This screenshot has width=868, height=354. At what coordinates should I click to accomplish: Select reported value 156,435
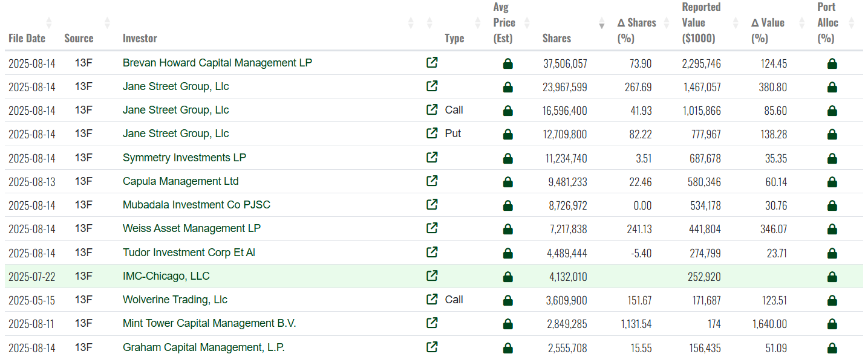[x=704, y=348]
